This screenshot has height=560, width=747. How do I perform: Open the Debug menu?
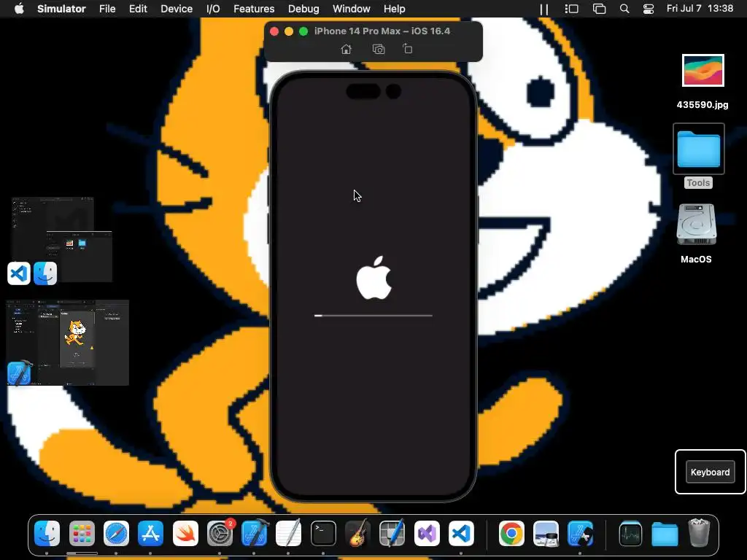pos(303,9)
